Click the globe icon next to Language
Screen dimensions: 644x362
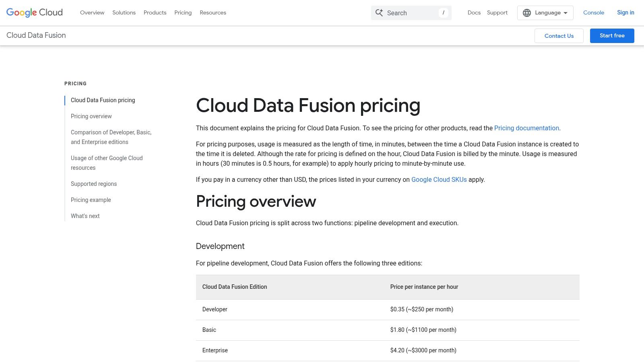[x=526, y=12]
